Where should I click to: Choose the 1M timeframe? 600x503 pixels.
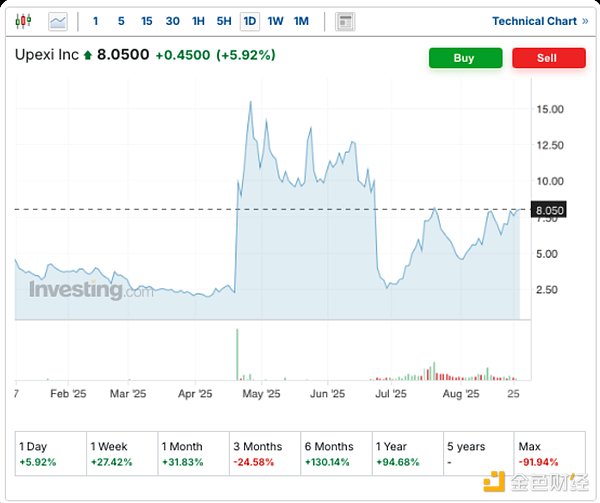[x=301, y=21]
